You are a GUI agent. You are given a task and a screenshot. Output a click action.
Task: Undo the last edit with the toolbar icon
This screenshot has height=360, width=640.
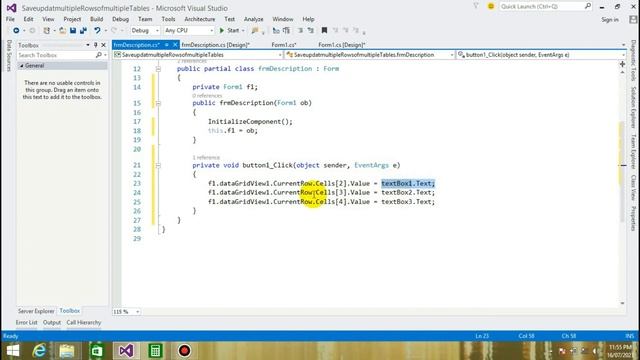[x=97, y=31]
